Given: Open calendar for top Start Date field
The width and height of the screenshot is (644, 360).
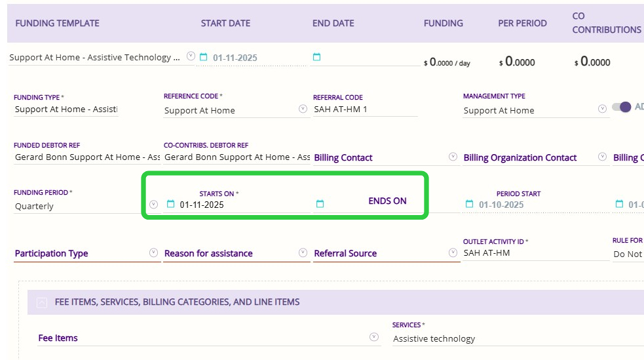Looking at the screenshot, I should click(x=203, y=57).
